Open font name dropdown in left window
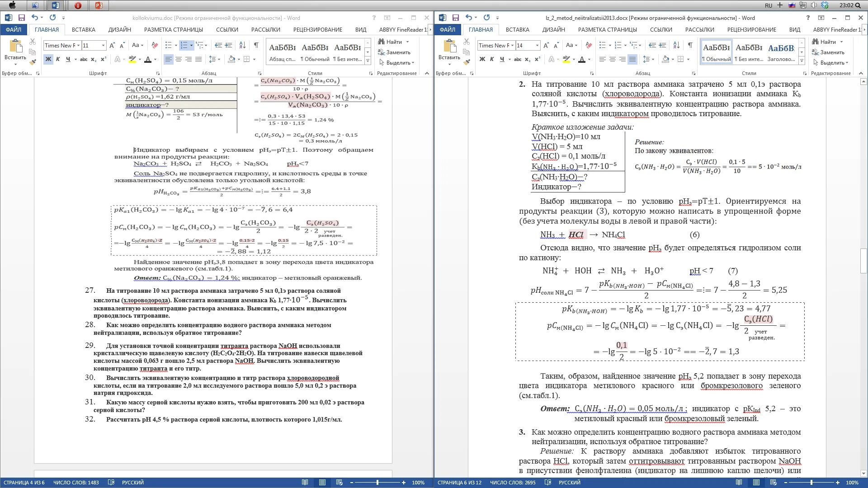The width and height of the screenshot is (868, 488). tap(78, 45)
